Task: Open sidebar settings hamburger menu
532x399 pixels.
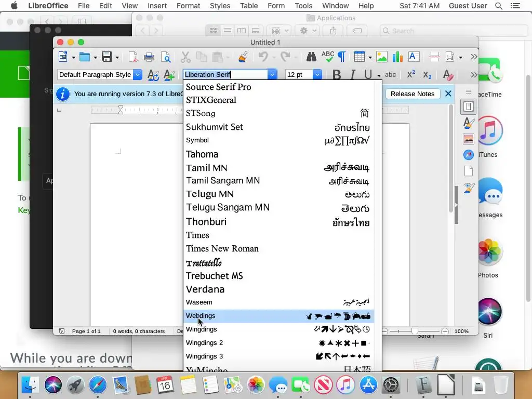Action: coord(469,92)
